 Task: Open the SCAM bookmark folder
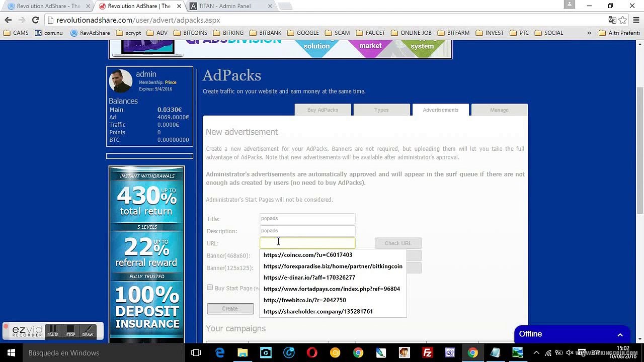click(x=338, y=33)
